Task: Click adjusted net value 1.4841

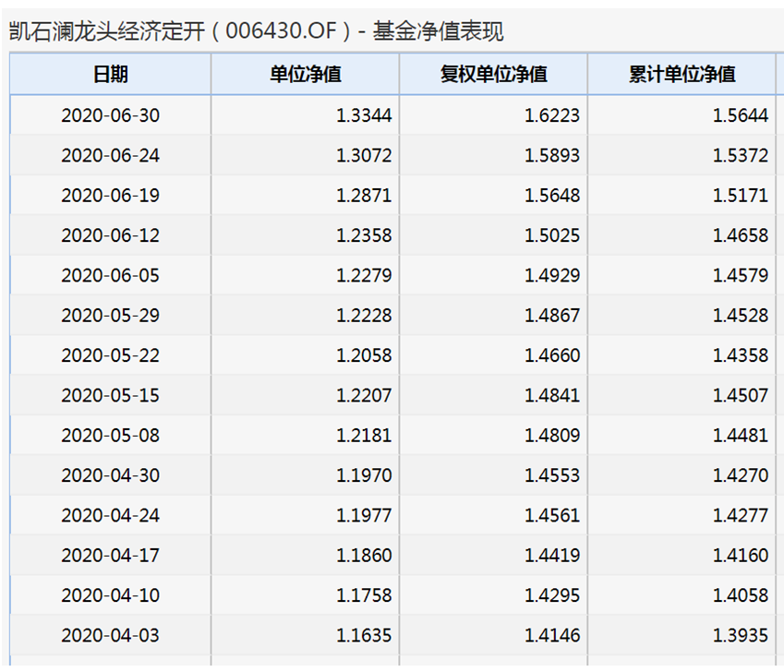Action: [x=552, y=395]
